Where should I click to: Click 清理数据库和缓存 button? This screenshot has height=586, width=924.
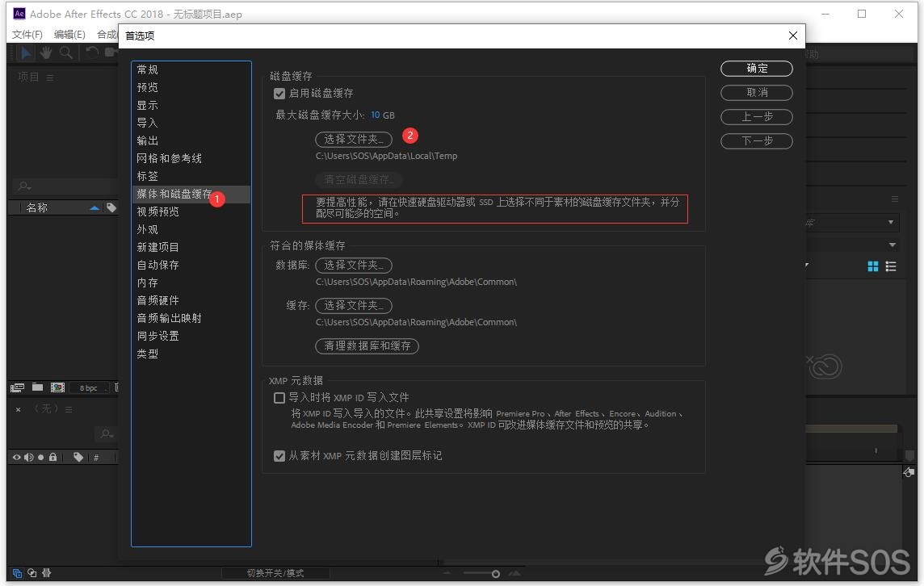[367, 345]
